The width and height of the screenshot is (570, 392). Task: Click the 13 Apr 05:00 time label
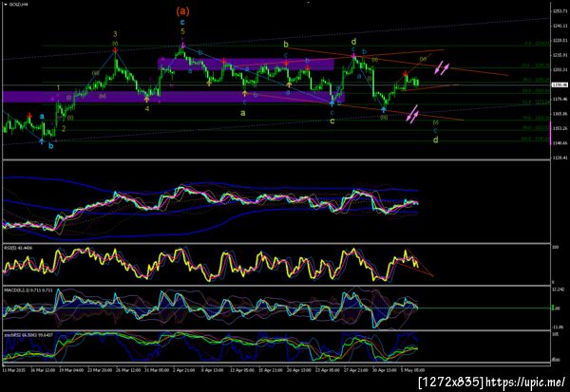pyautogui.click(x=242, y=370)
